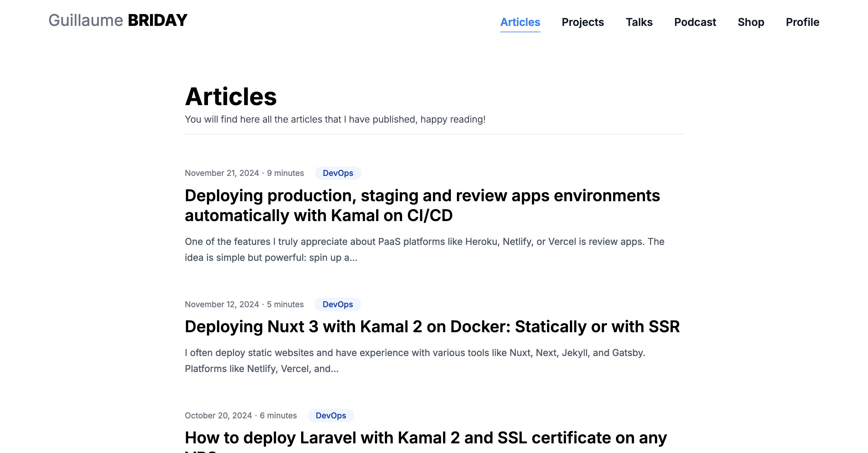The height and width of the screenshot is (453, 868).
Task: Open the Talks section
Action: (x=639, y=22)
